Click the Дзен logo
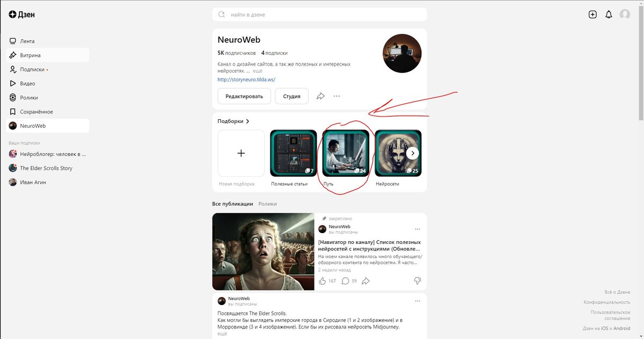The width and height of the screenshot is (644, 339). click(x=22, y=15)
